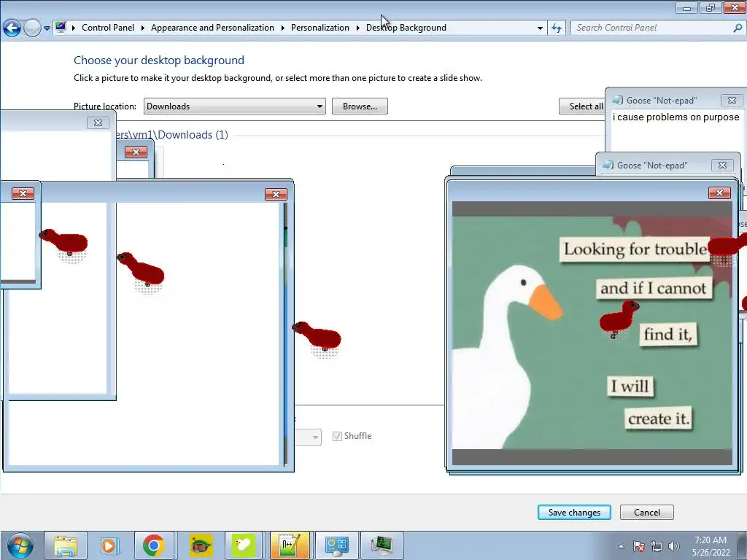Click the green house taskbar icon
Screen dimensions: 747x560
(201, 545)
